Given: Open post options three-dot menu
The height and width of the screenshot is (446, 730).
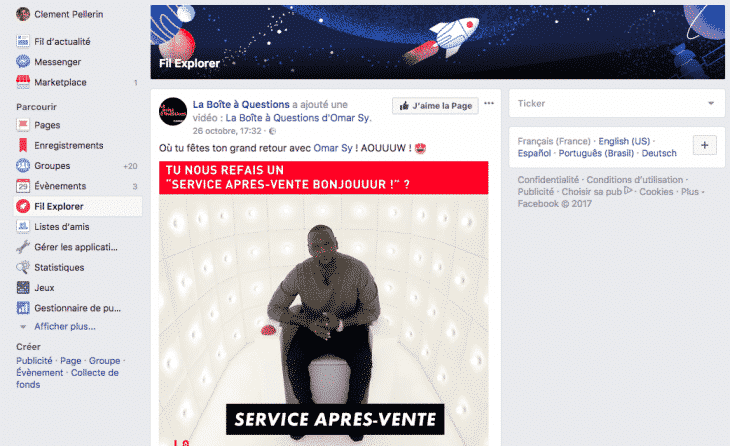Looking at the screenshot, I should click(489, 103).
